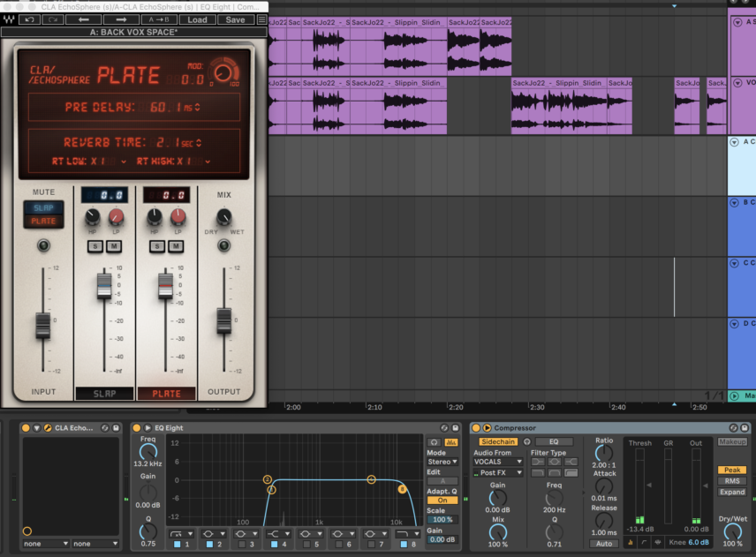This screenshot has width=756, height=557.
Task: Toggle EQ Eight device activator
Action: 136,428
